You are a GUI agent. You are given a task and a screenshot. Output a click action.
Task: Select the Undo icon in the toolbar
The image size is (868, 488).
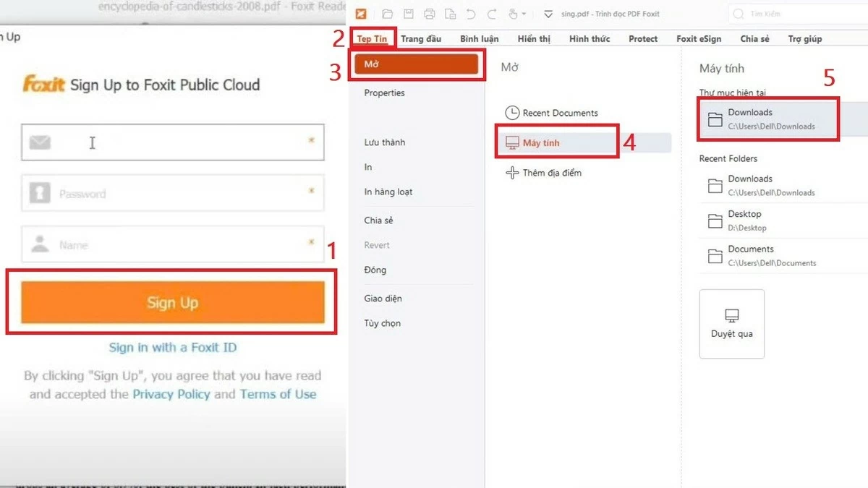[x=472, y=13]
